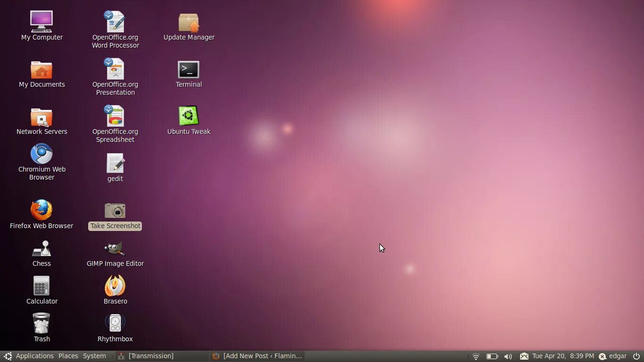Open the clock showing Tue Apr 20
The width and height of the screenshot is (644, 362).
tap(563, 356)
